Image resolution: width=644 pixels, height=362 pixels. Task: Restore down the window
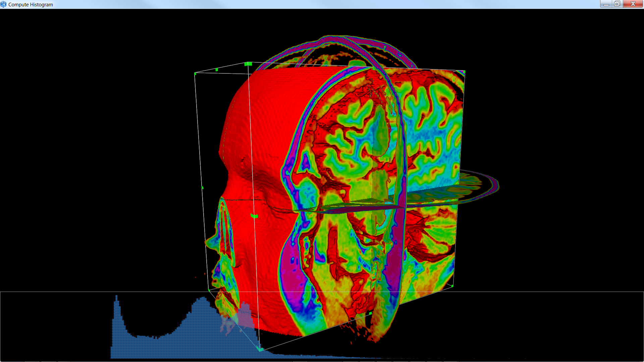(x=617, y=4)
